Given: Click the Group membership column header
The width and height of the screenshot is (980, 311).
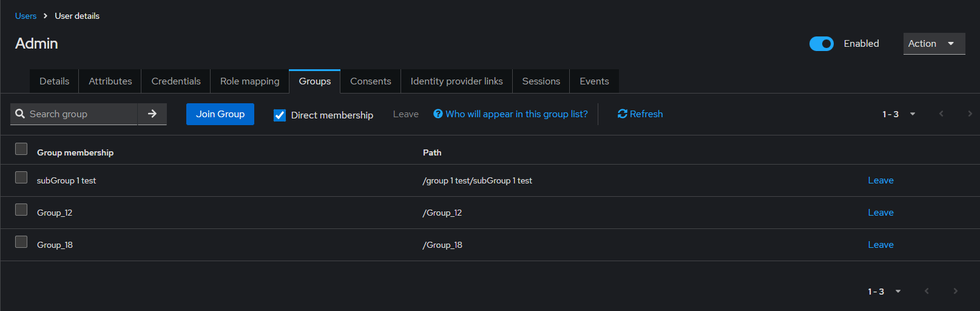Looking at the screenshot, I should coord(75,152).
